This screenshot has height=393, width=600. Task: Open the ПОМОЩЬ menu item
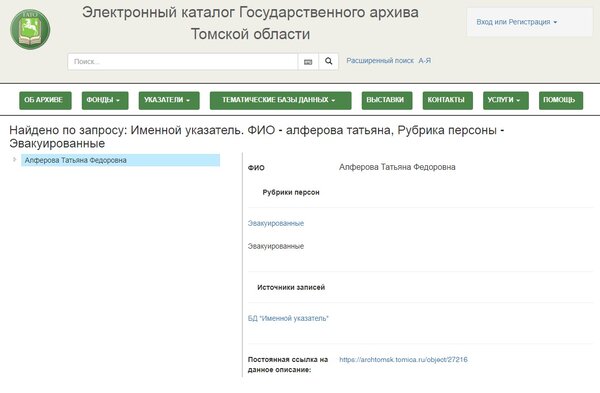pos(561,100)
